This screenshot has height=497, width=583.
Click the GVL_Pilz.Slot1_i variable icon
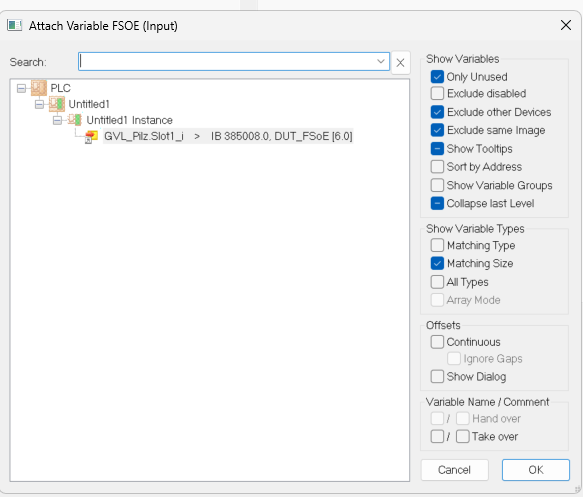91,136
